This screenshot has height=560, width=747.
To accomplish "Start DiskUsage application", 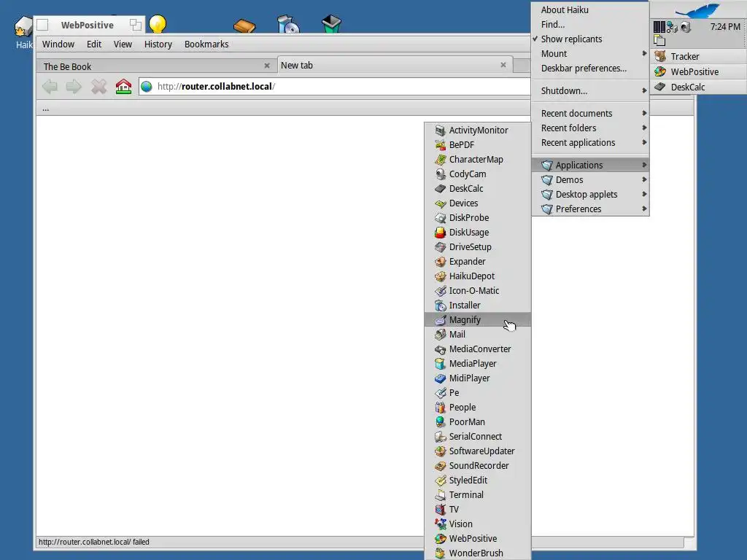I will [477, 233].
